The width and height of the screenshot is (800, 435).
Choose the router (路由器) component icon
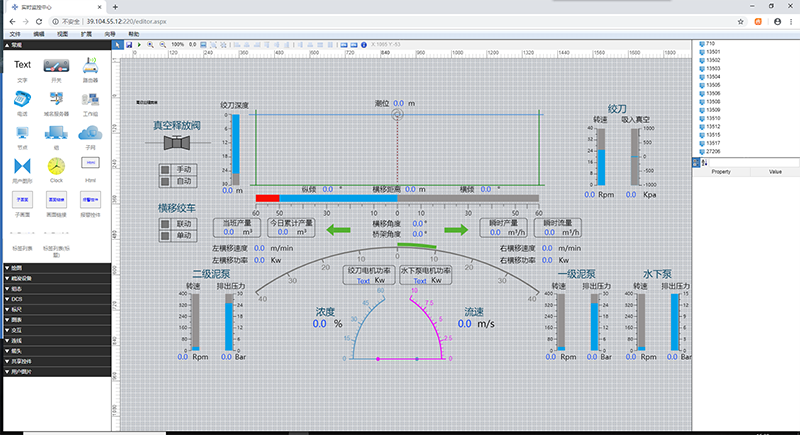(x=90, y=66)
